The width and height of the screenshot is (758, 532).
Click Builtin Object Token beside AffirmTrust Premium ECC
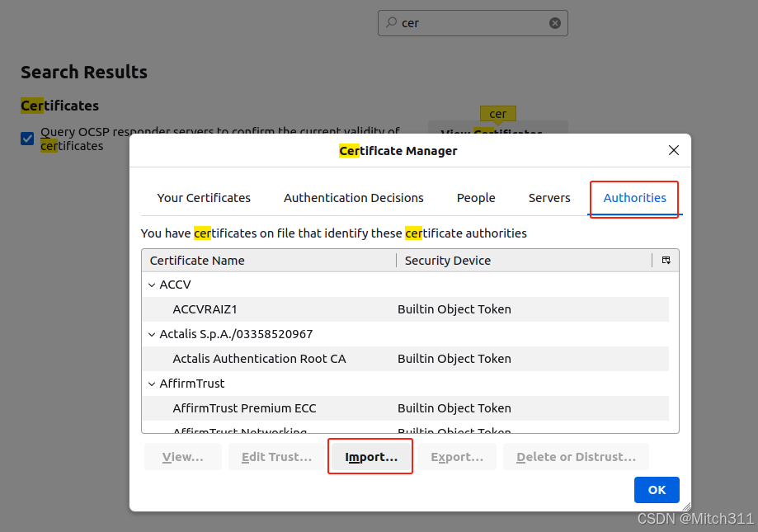pos(454,408)
